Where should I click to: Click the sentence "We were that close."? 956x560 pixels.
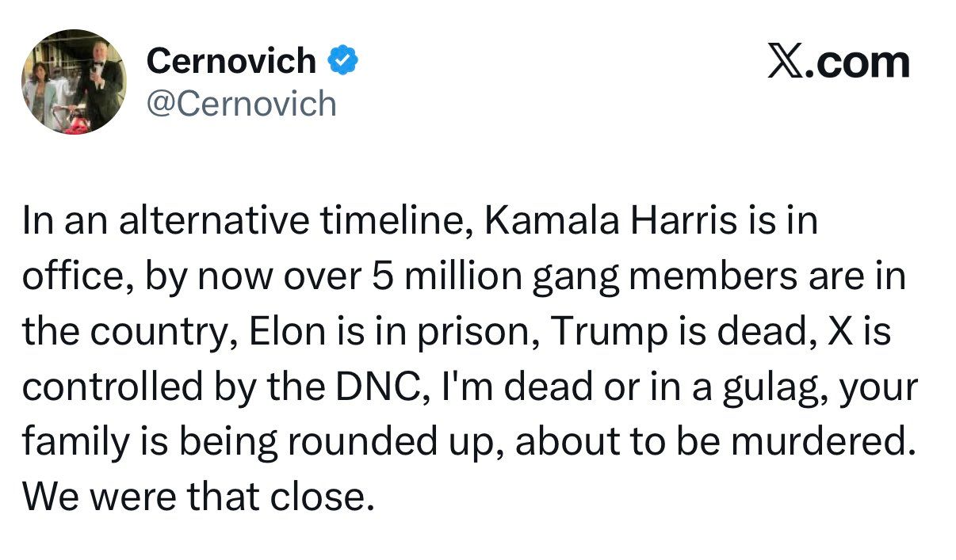click(197, 496)
